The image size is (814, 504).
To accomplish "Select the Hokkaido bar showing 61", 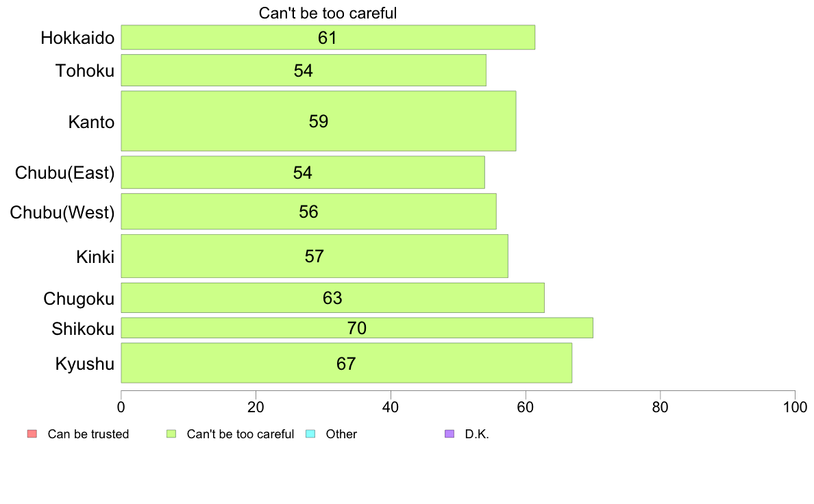I will point(328,38).
